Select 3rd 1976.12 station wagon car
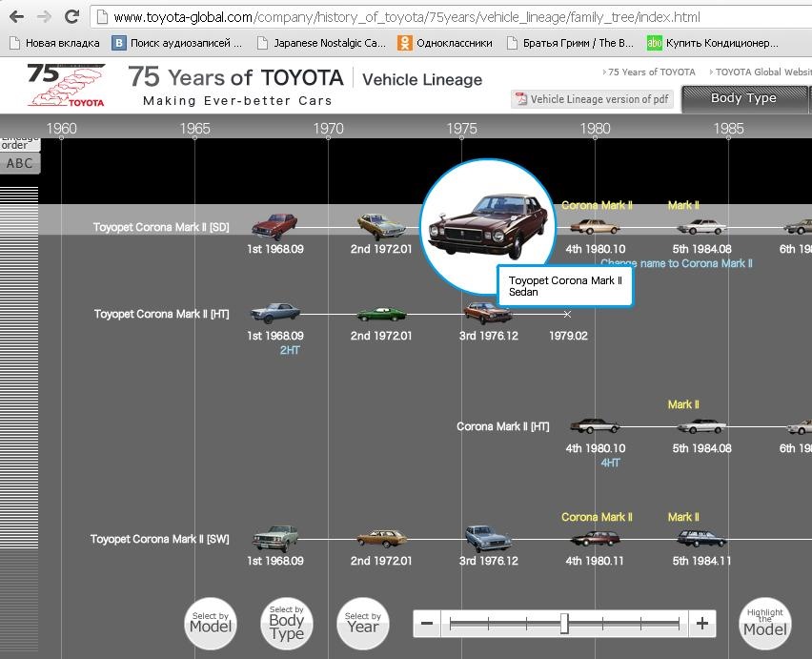 [x=488, y=538]
